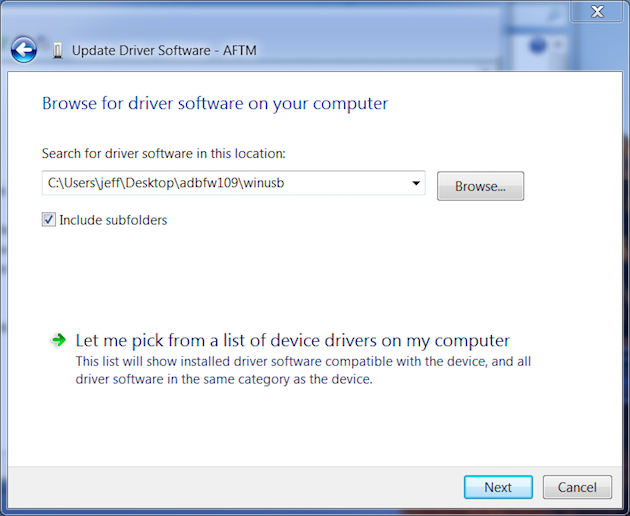Click the device icon beside Update Driver Software
This screenshot has height=516, width=630.
[58, 51]
